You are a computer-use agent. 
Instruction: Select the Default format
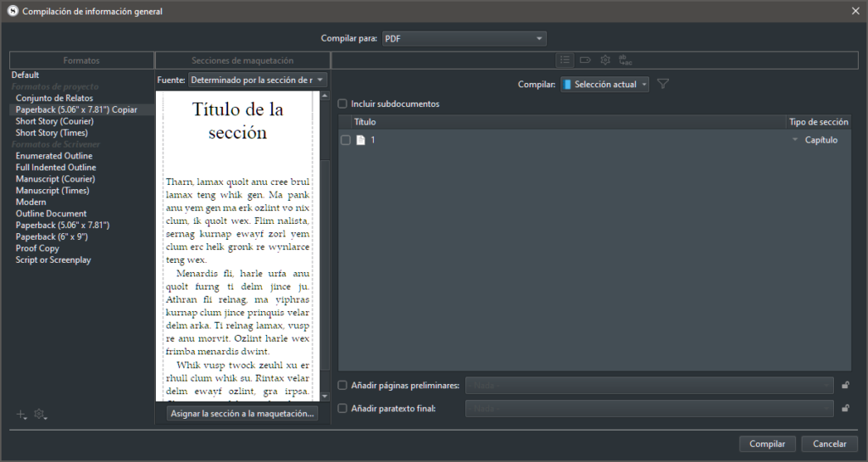click(x=25, y=75)
